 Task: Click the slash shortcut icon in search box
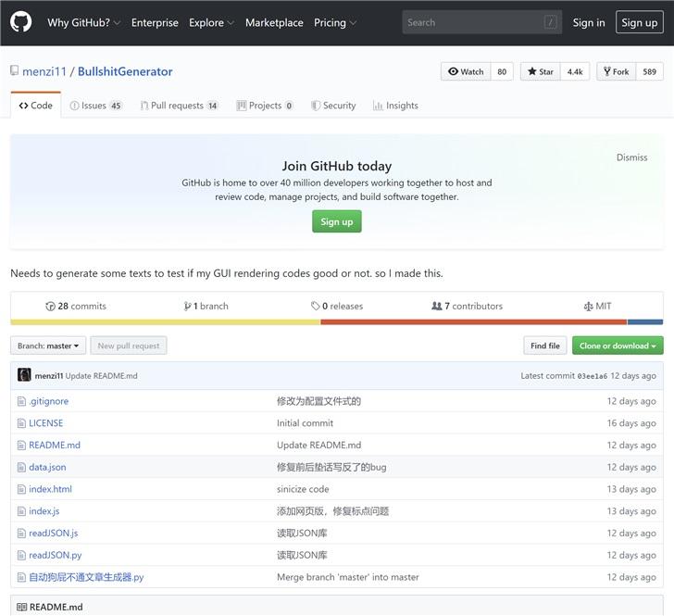(x=550, y=22)
